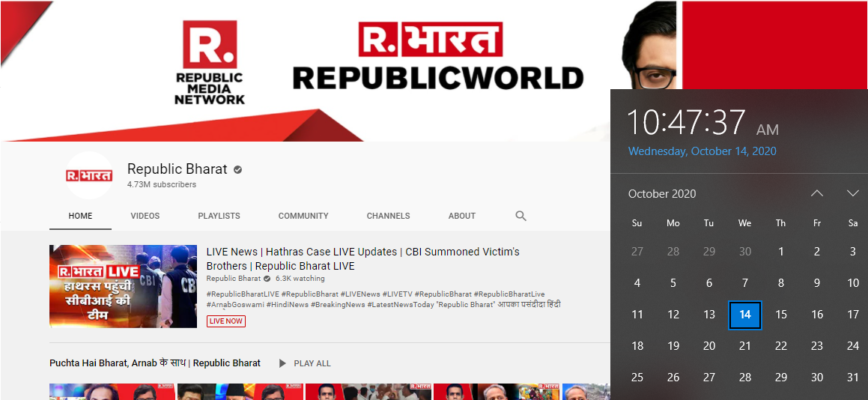Play the live news video thumbnail
This screenshot has height=400, width=868.
pos(123,286)
